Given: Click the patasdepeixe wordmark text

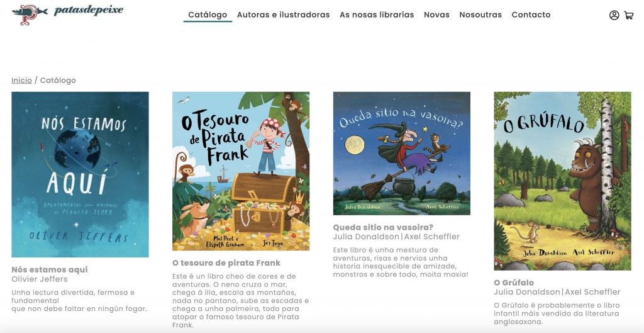Looking at the screenshot, I should [x=89, y=11].
